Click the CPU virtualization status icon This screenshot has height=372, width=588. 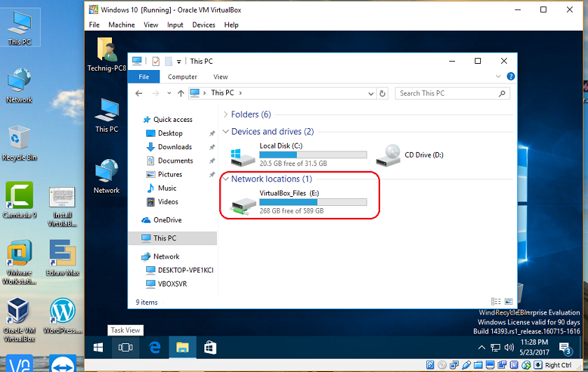(x=514, y=365)
